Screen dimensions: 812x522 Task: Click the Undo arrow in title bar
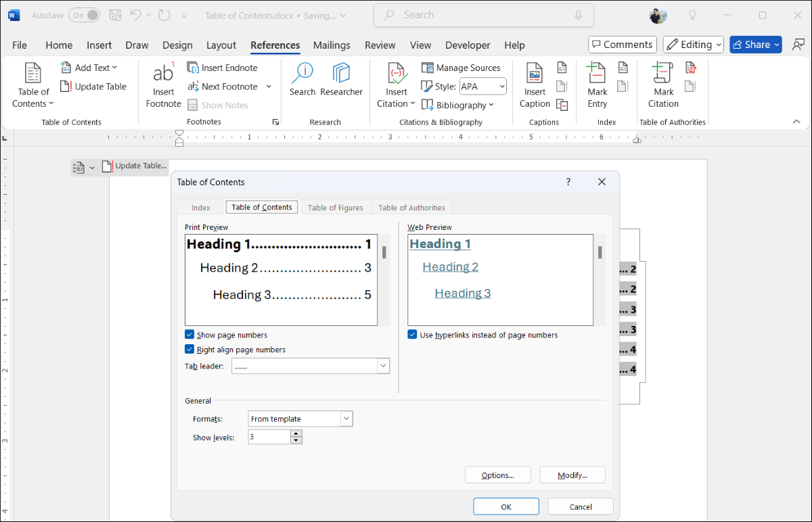point(135,15)
